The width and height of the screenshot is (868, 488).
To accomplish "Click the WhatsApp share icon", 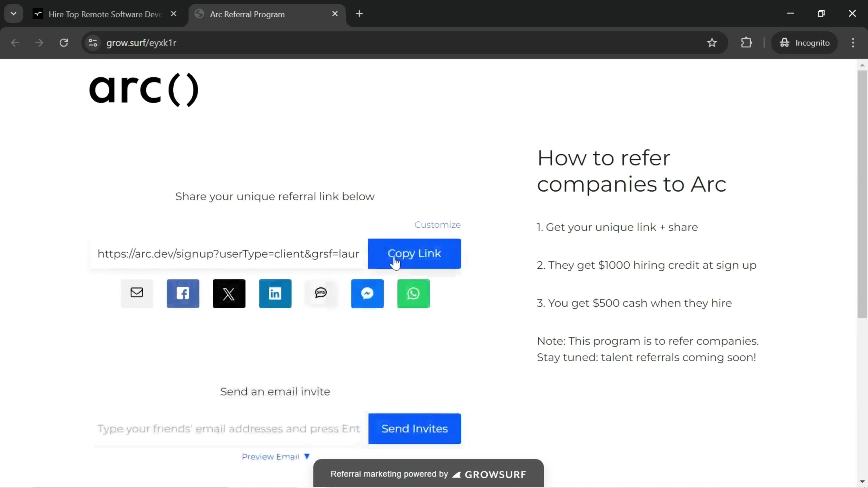I will pyautogui.click(x=413, y=293).
